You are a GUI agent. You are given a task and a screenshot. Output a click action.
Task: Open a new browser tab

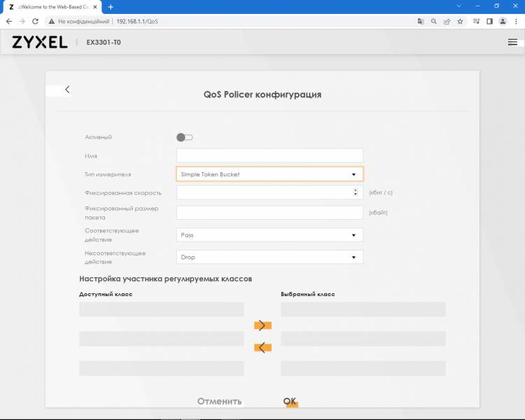pyautogui.click(x=111, y=7)
